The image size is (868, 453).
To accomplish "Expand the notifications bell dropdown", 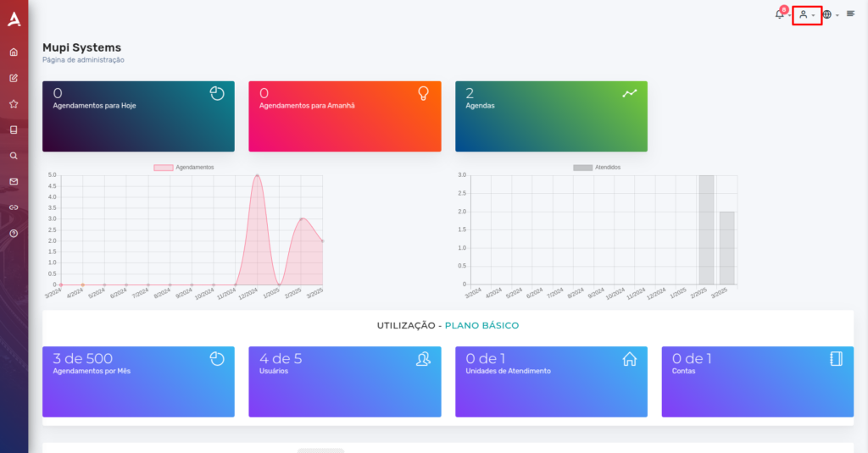I will click(x=782, y=14).
